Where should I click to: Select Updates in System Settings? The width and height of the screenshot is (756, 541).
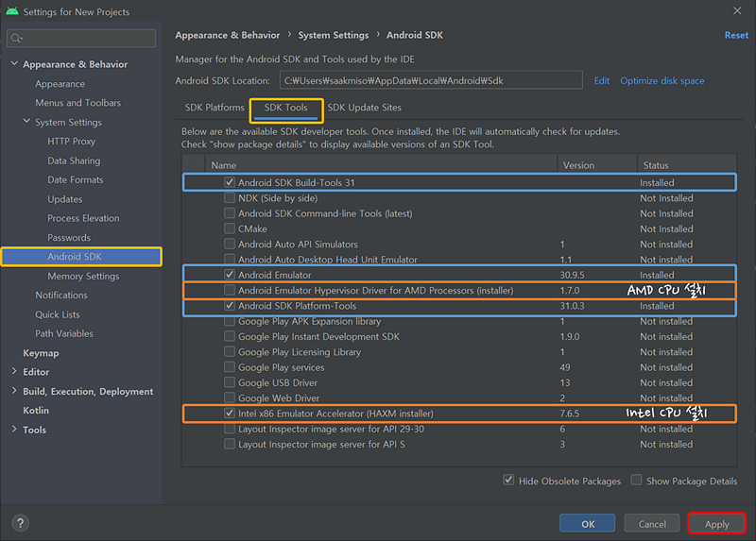point(64,199)
